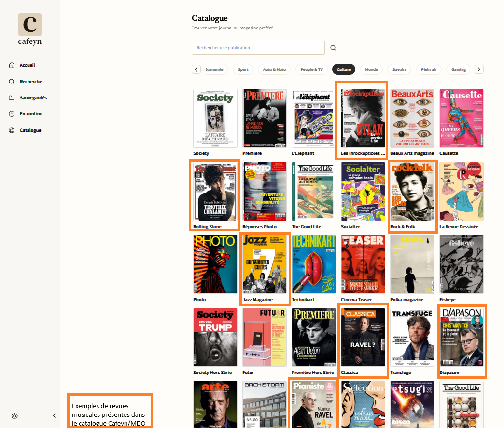Viewport: 504px width, 428px height.
Task: Open the Pianiste Maurice Ravel cover
Action: pyautogui.click(x=314, y=404)
